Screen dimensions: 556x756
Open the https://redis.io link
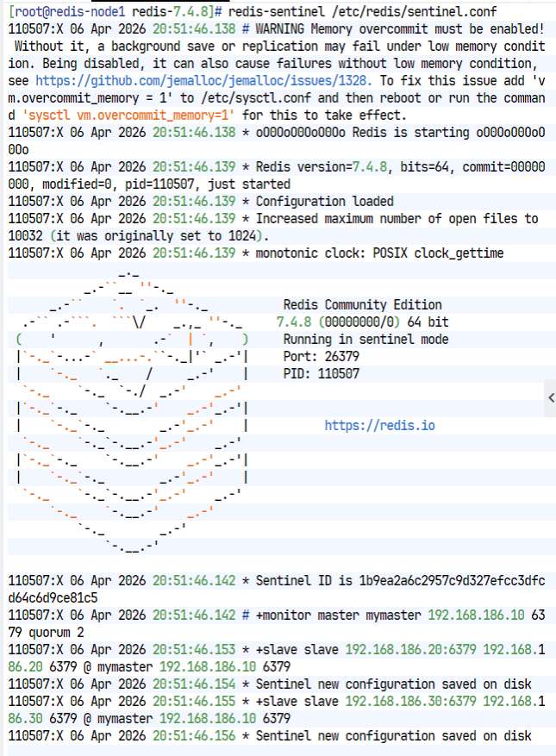pyautogui.click(x=379, y=425)
